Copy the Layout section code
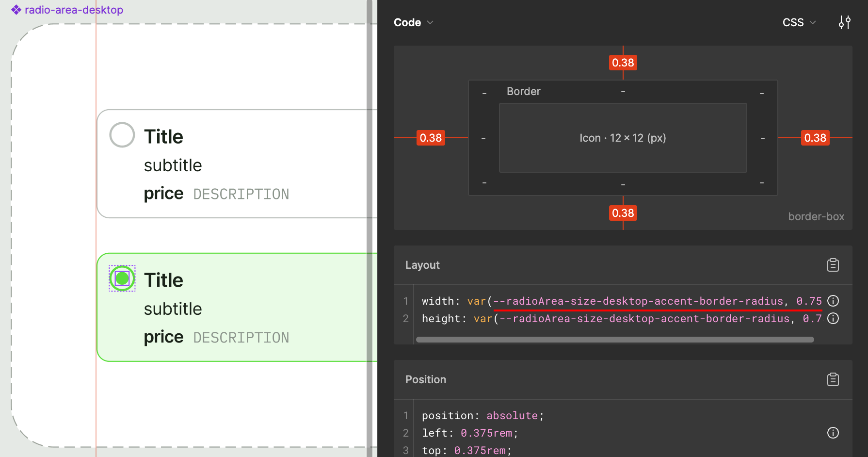This screenshot has height=457, width=868. 833,265
